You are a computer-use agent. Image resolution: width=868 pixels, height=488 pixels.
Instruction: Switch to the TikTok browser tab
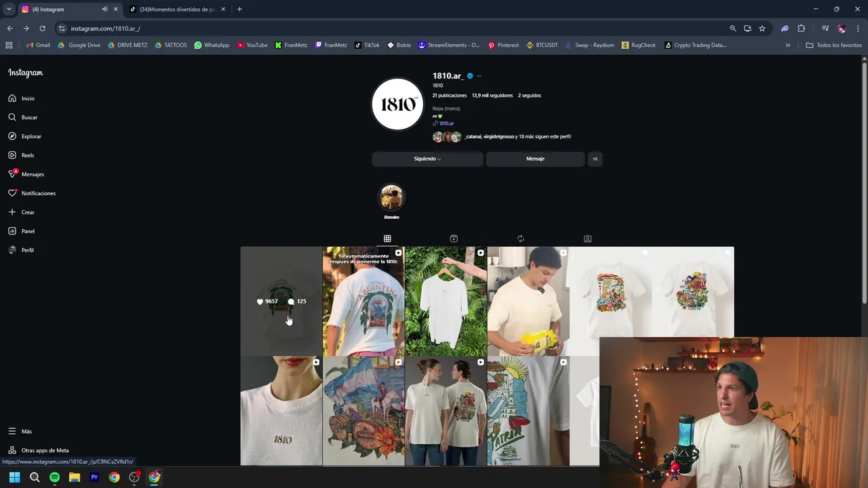point(178,9)
